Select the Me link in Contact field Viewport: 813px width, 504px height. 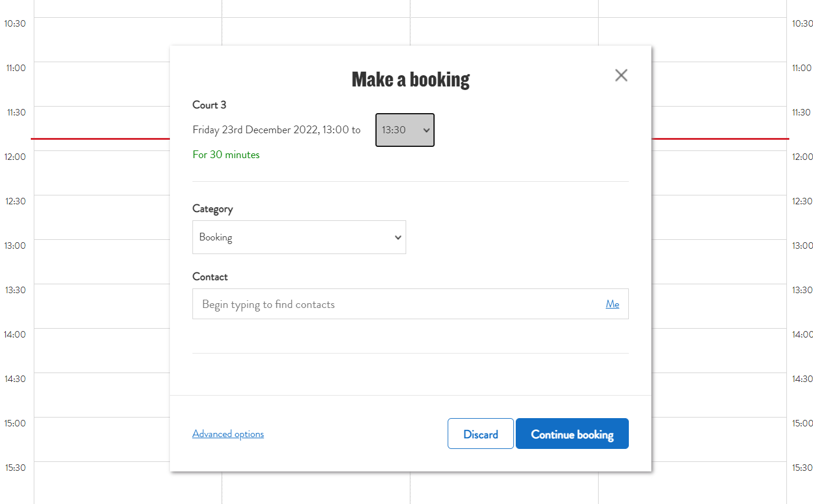click(x=612, y=304)
